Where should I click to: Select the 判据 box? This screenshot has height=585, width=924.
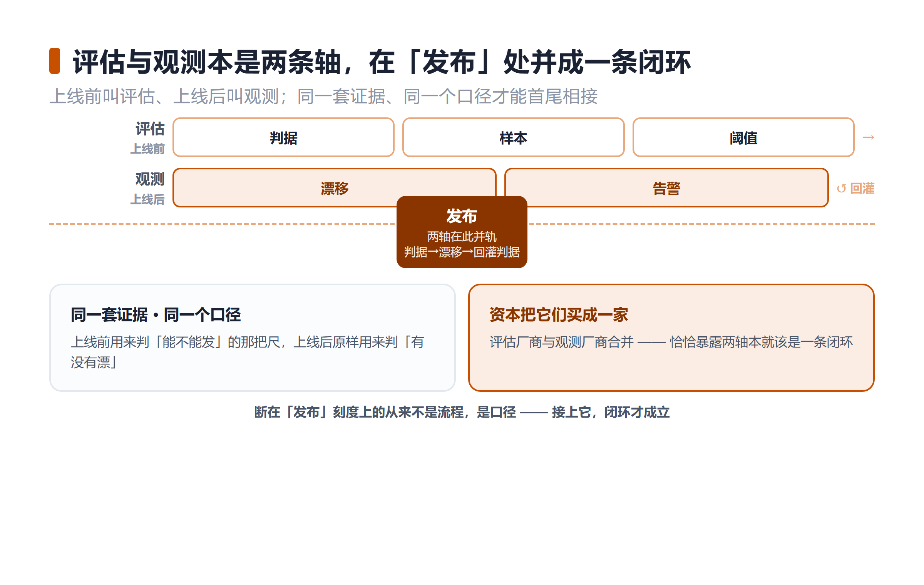tap(283, 137)
